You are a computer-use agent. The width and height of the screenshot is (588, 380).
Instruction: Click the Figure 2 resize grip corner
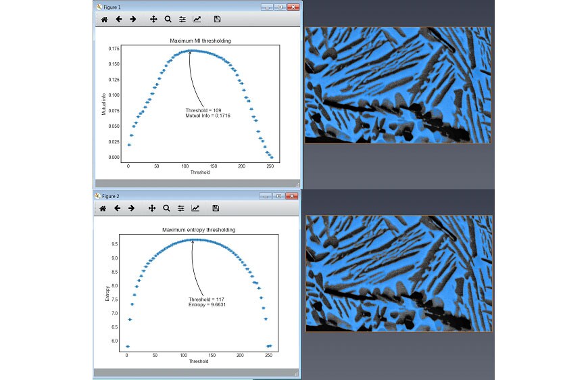(x=297, y=373)
